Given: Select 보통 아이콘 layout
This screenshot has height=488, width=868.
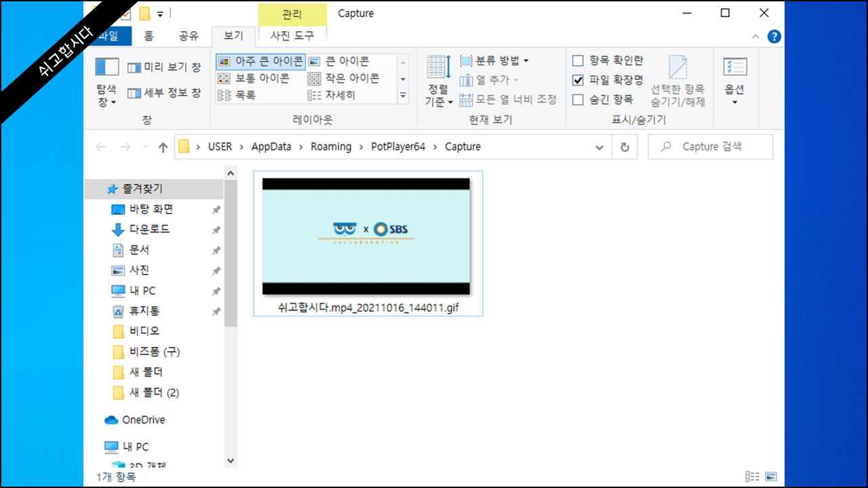Looking at the screenshot, I should [254, 78].
